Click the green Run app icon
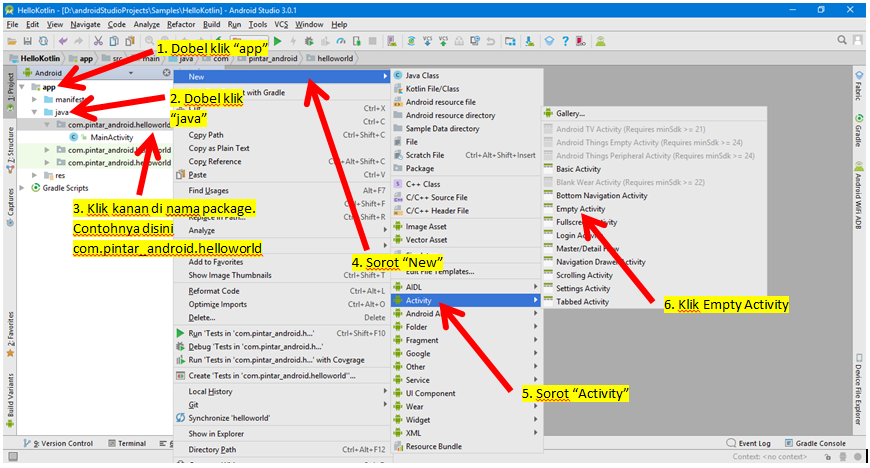Viewport: 870px width, 468px height. pos(278,41)
